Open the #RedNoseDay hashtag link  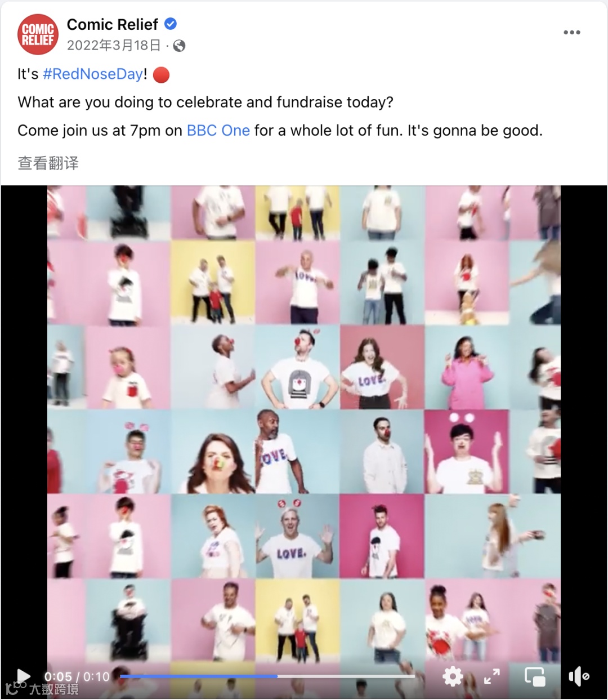pyautogui.click(x=93, y=74)
